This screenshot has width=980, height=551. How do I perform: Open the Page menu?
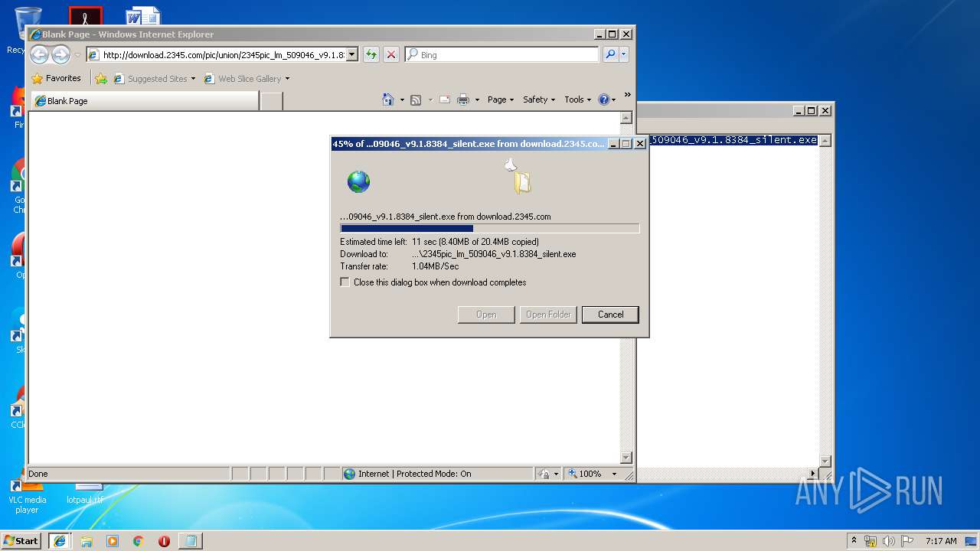click(501, 99)
